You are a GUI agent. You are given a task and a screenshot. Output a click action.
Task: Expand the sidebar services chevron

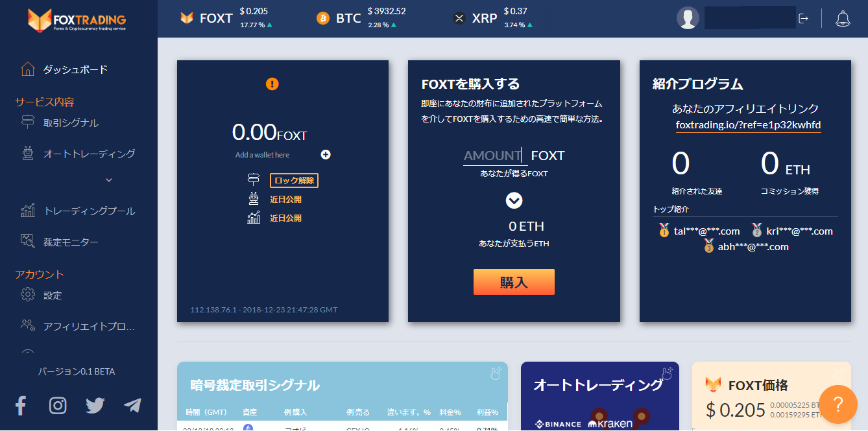click(109, 180)
